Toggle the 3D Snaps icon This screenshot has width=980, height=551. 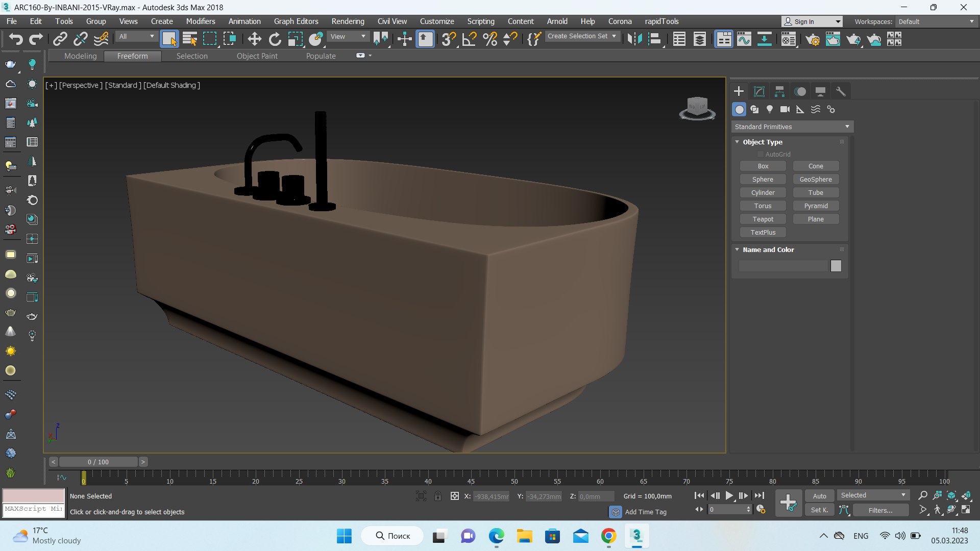pos(449,39)
